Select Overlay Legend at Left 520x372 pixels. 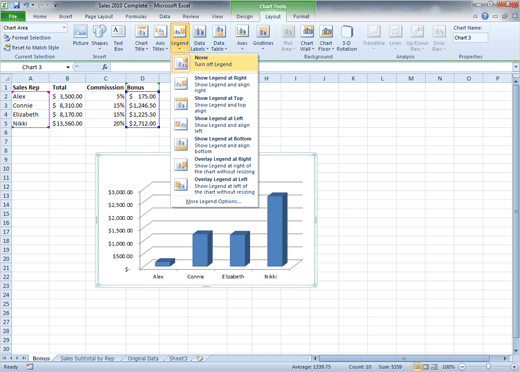click(x=215, y=185)
